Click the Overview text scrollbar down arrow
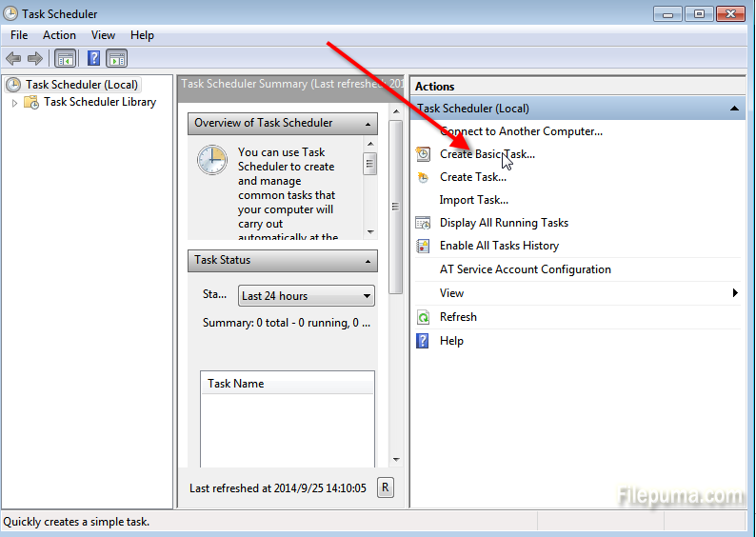 click(370, 231)
